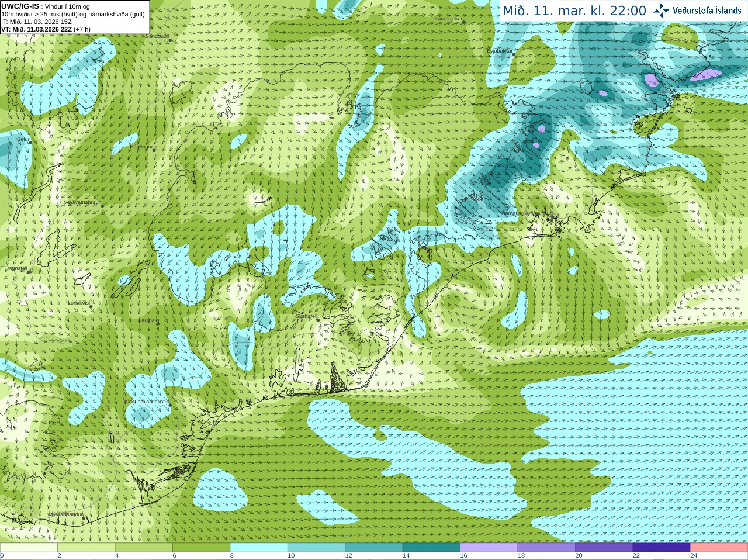The image size is (748, 560).
Task: Click the IT: Mið. 11. 03. 2026 15Z line
Action: 36,22
